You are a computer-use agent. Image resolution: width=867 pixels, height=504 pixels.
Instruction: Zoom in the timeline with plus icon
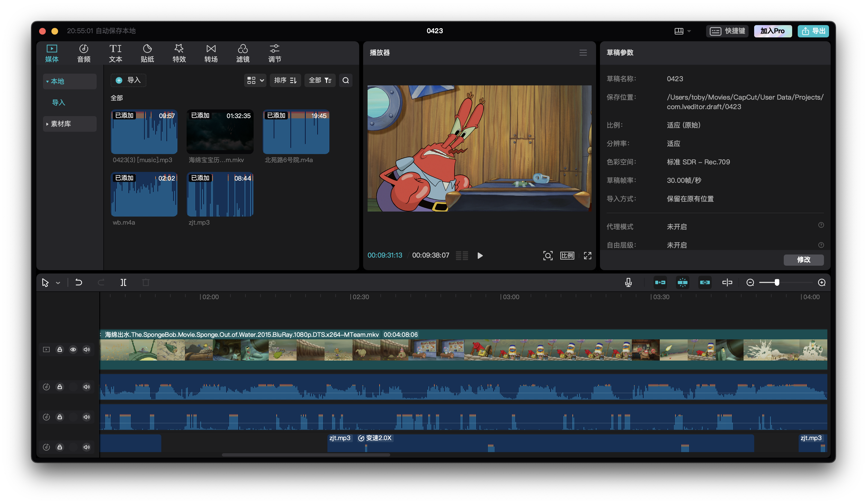[821, 283]
